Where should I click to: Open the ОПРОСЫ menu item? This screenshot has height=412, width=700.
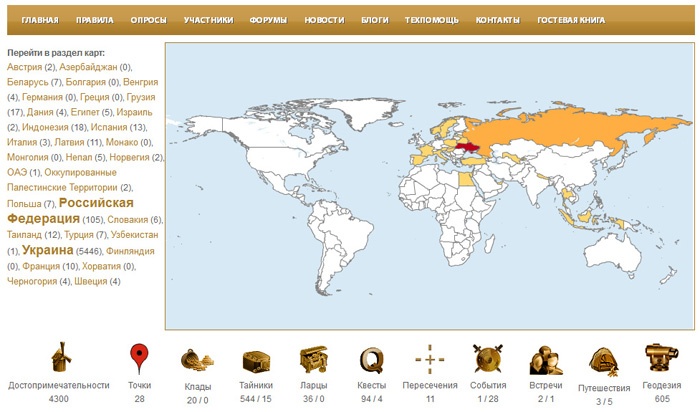149,20
